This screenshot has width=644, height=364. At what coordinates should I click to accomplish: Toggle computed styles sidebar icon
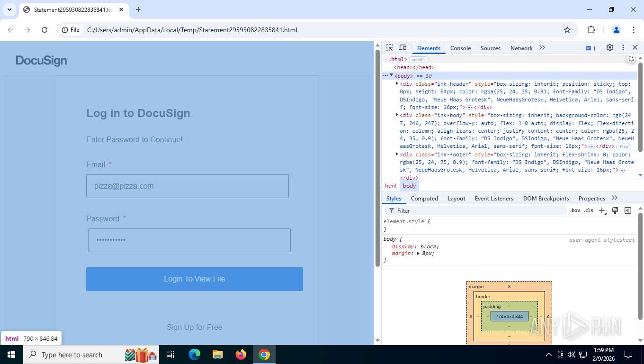pyautogui.click(x=628, y=210)
